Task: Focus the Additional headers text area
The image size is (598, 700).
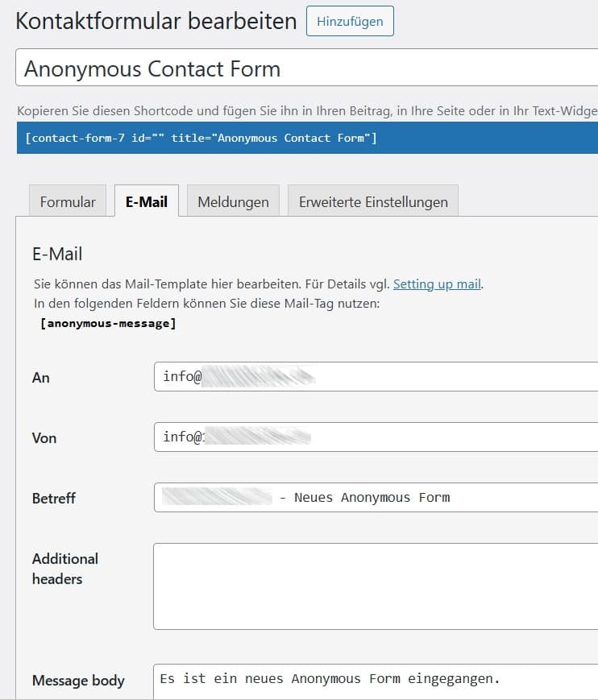Action: pyautogui.click(x=375, y=586)
